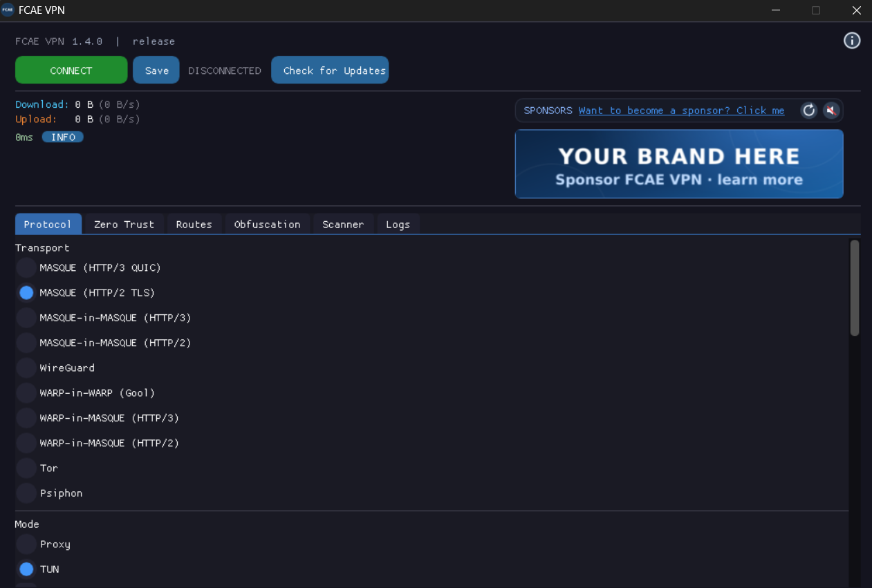Set mode to TUN

38,569
